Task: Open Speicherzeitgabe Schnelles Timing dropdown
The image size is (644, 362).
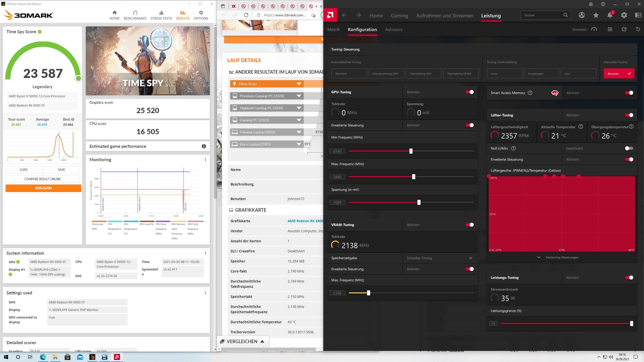Action: click(440, 258)
